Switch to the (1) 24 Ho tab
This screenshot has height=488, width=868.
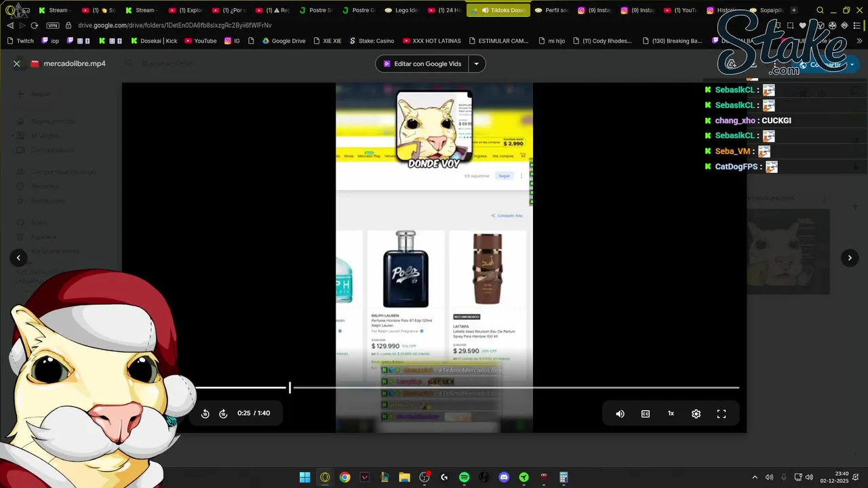tap(443, 10)
